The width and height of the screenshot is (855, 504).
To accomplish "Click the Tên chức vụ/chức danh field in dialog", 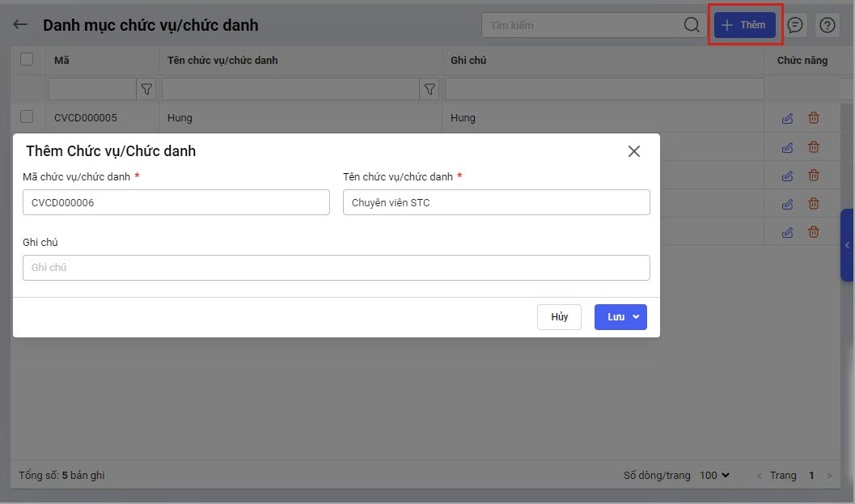I will coord(496,202).
